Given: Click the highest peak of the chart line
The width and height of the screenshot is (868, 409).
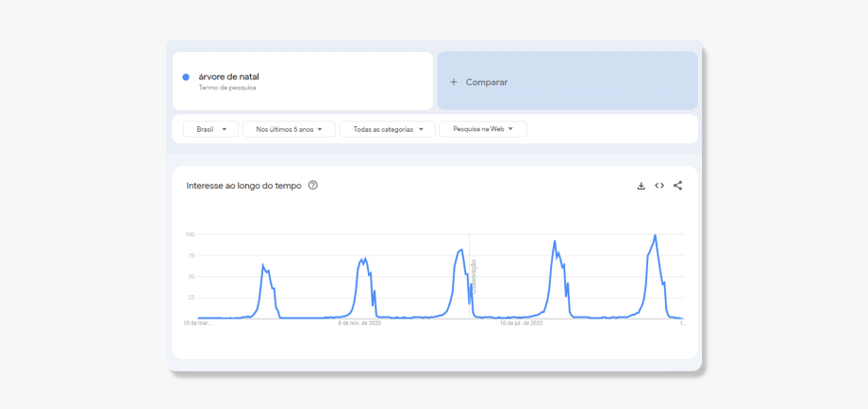Looking at the screenshot, I should coord(656,236).
